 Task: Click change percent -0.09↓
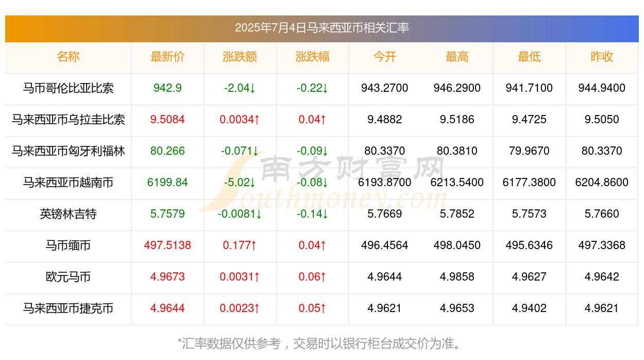click(x=312, y=151)
